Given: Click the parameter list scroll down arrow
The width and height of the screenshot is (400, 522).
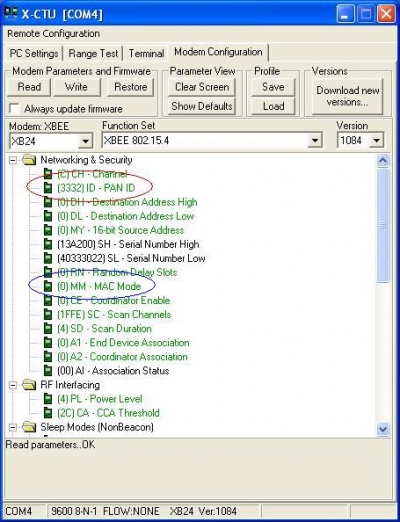Looking at the screenshot, I should [383, 429].
